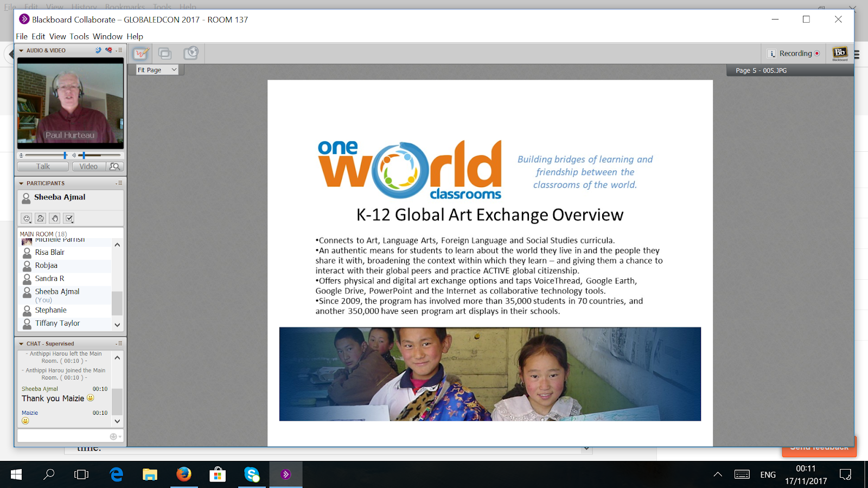Image resolution: width=868 pixels, height=488 pixels.
Task: Click the Page 5 - 005.JPG label
Action: pos(761,70)
